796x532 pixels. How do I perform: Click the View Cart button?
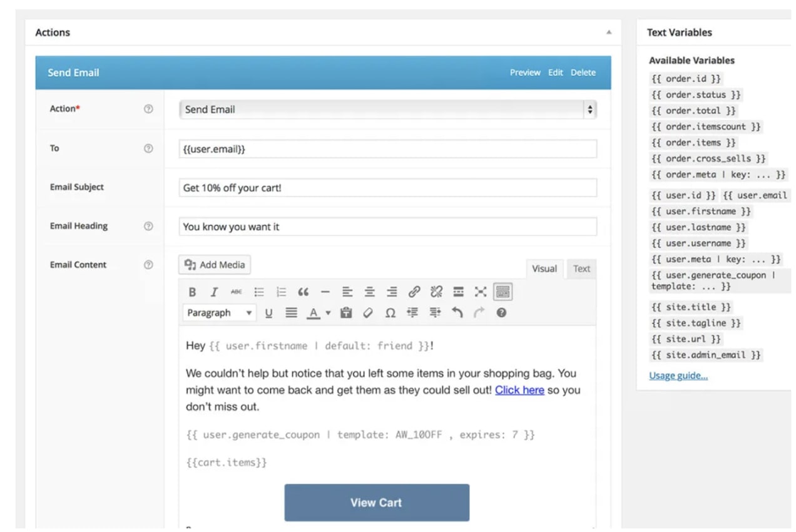pos(377,503)
